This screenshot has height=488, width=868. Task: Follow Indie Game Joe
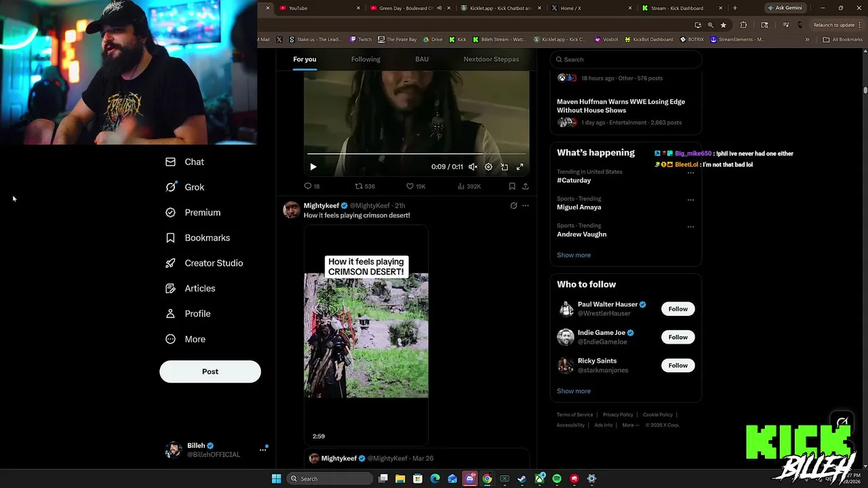pyautogui.click(x=678, y=337)
